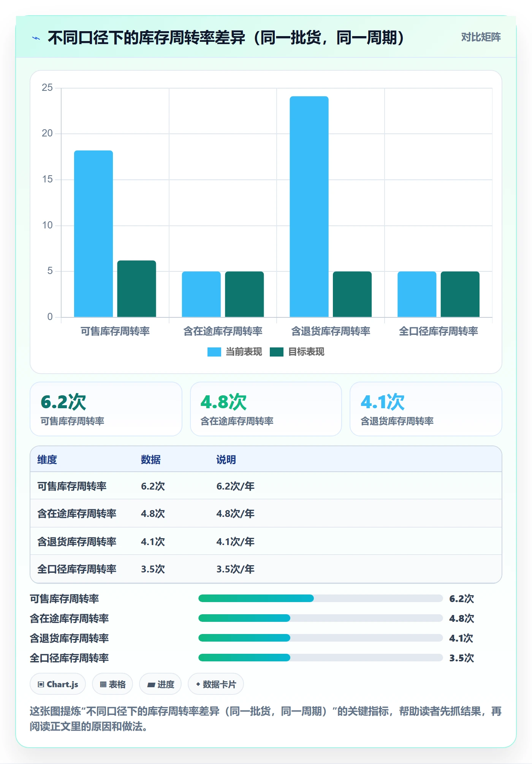
Task: Click the chart title heading text
Action: (226, 38)
